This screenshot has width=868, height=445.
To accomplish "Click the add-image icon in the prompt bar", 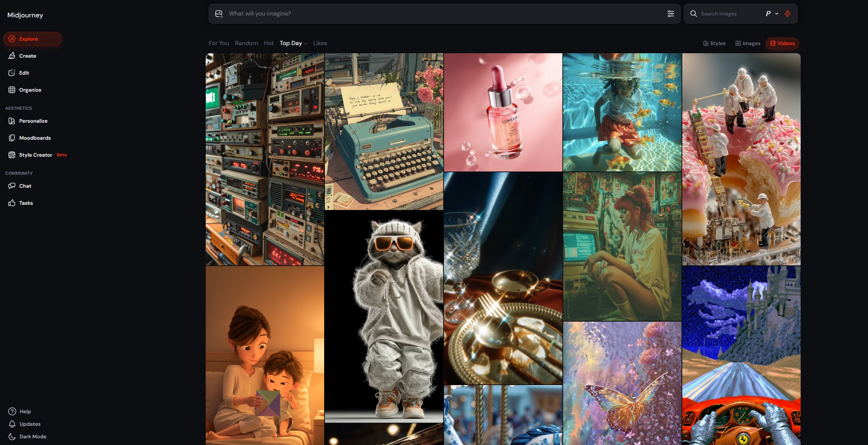I will click(x=219, y=14).
